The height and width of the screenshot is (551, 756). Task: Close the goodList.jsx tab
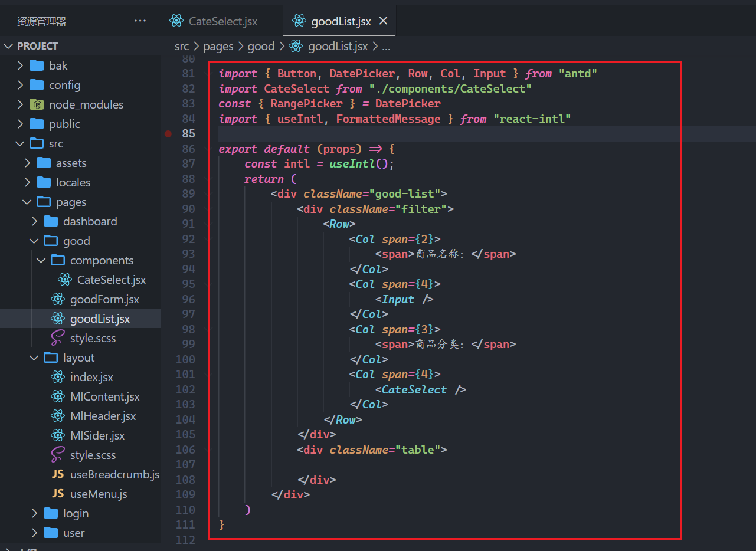383,21
